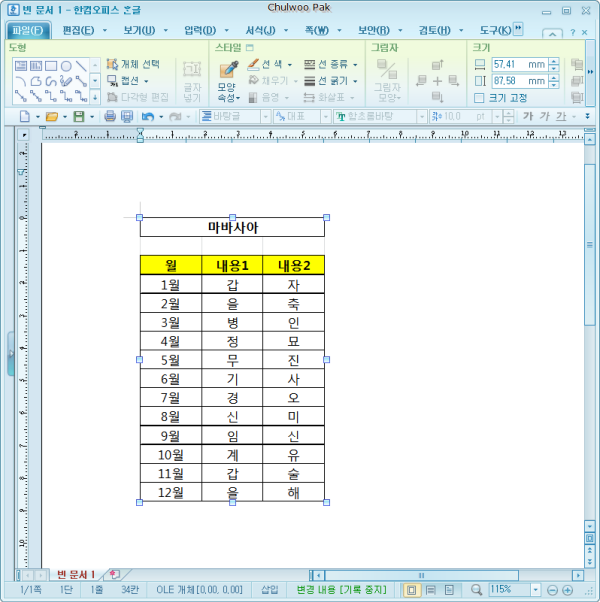600x602 pixels.
Task: Select the ellipse shape tool
Action: point(66,66)
